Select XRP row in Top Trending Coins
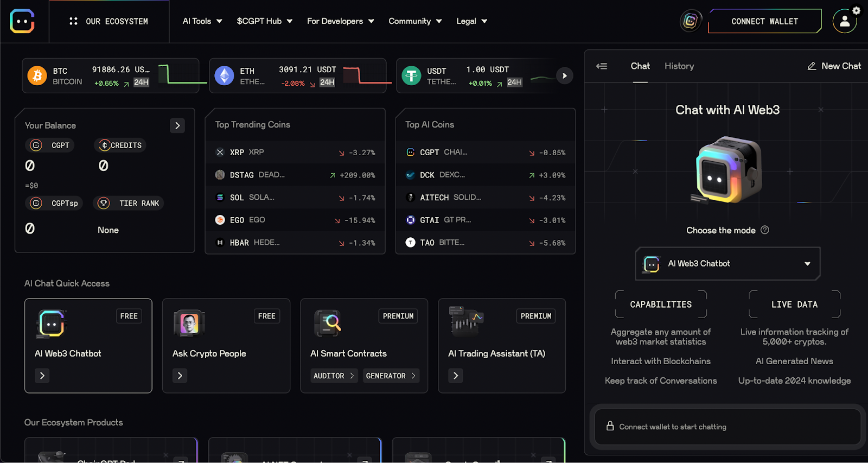 pyautogui.click(x=295, y=153)
